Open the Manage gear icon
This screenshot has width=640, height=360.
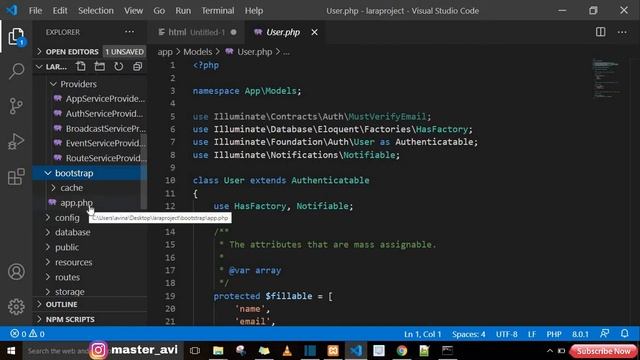pos(16,307)
